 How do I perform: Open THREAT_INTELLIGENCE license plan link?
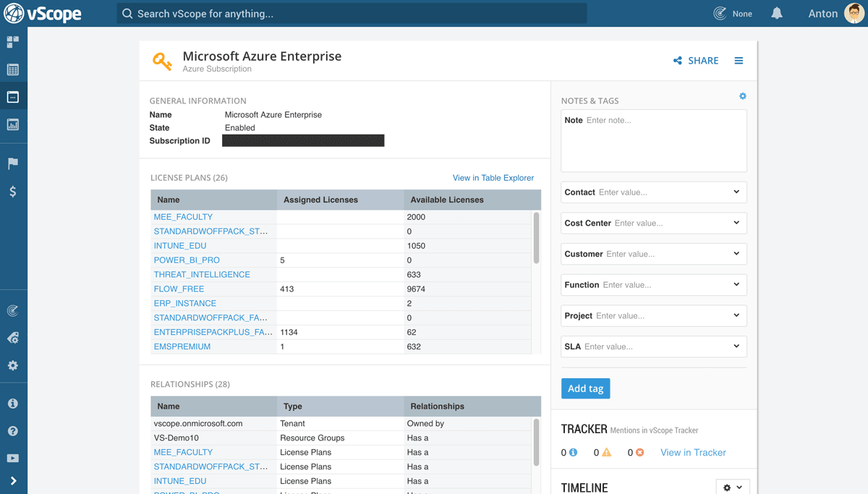[x=202, y=275]
